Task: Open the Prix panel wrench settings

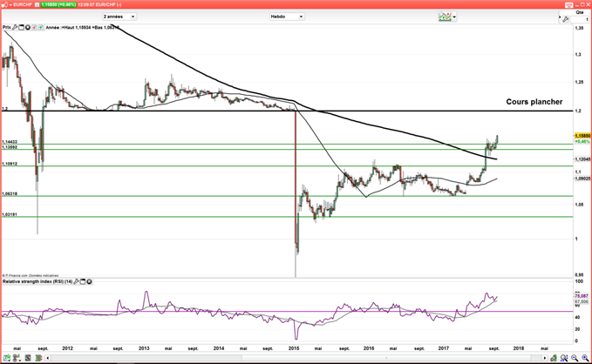Action: [x=15, y=27]
